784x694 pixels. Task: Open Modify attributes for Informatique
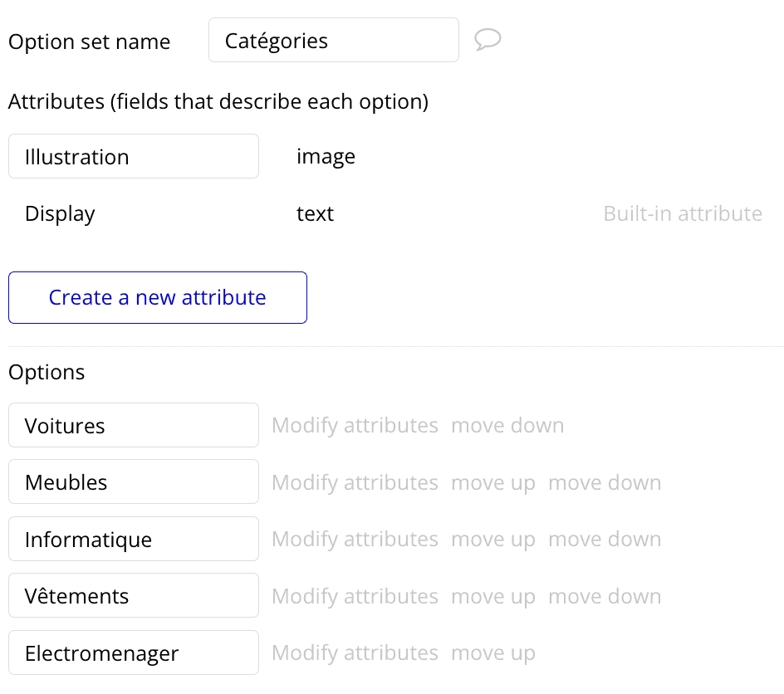(x=355, y=539)
